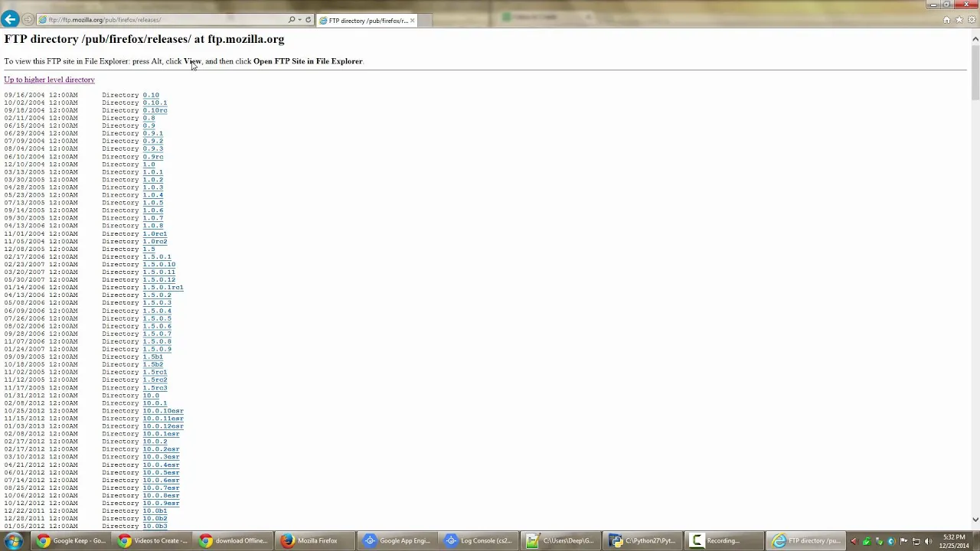Click the Refresh icon in address bar
Screen dimensions: 980x551
[x=308, y=20]
